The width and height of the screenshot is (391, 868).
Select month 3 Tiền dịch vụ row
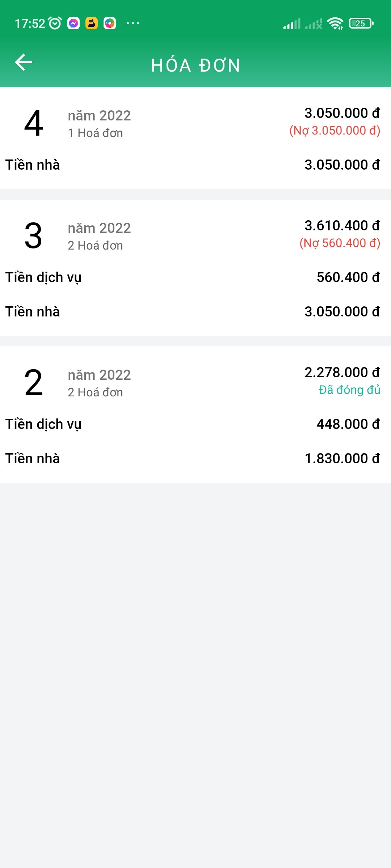pyautogui.click(x=195, y=277)
